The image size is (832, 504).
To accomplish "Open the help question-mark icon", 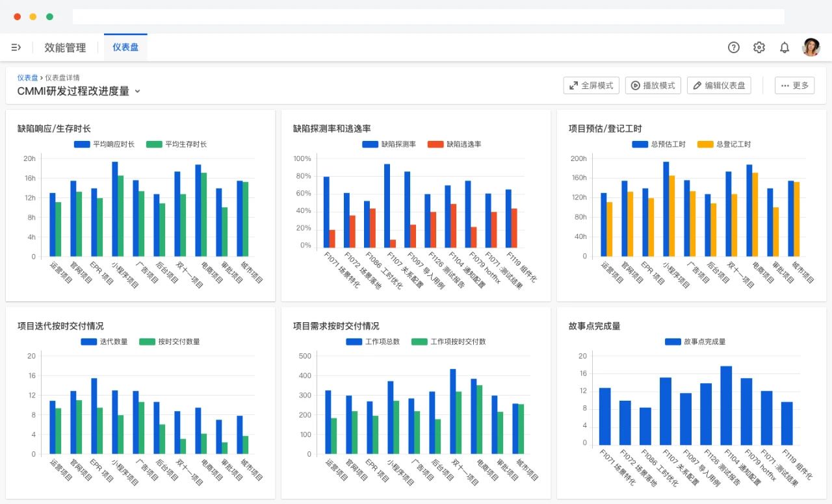I will (733, 47).
